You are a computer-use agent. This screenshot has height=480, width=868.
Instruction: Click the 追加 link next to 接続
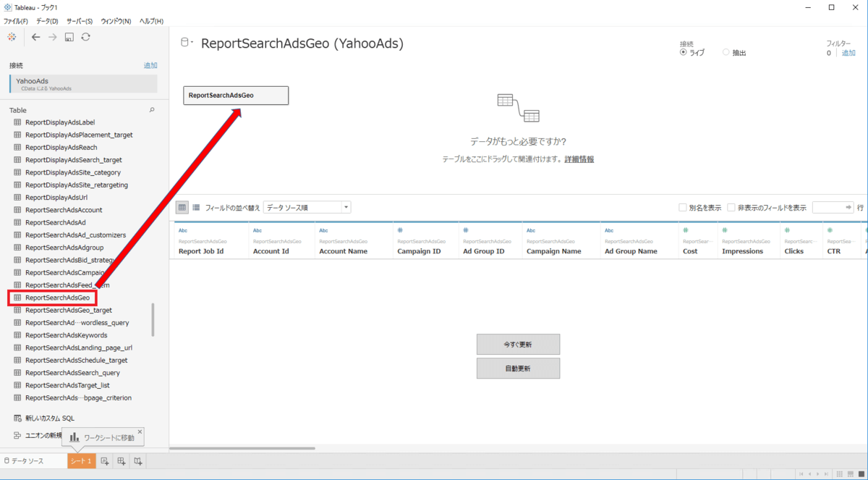coord(150,65)
